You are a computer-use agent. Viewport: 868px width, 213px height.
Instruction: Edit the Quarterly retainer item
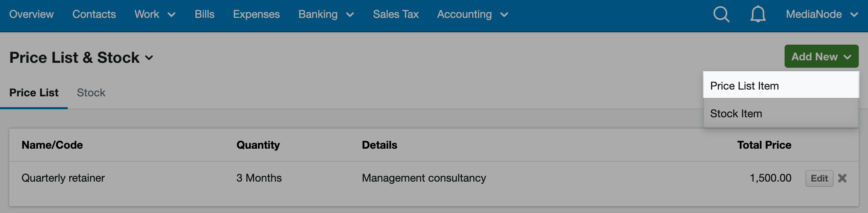[819, 178]
